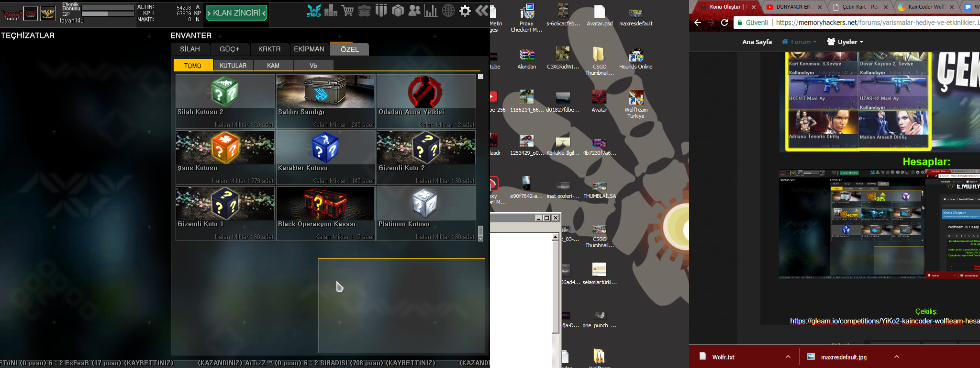This screenshot has width=980, height=368.
Task: Expand the Üyeler dropdown menu
Action: click(846, 42)
